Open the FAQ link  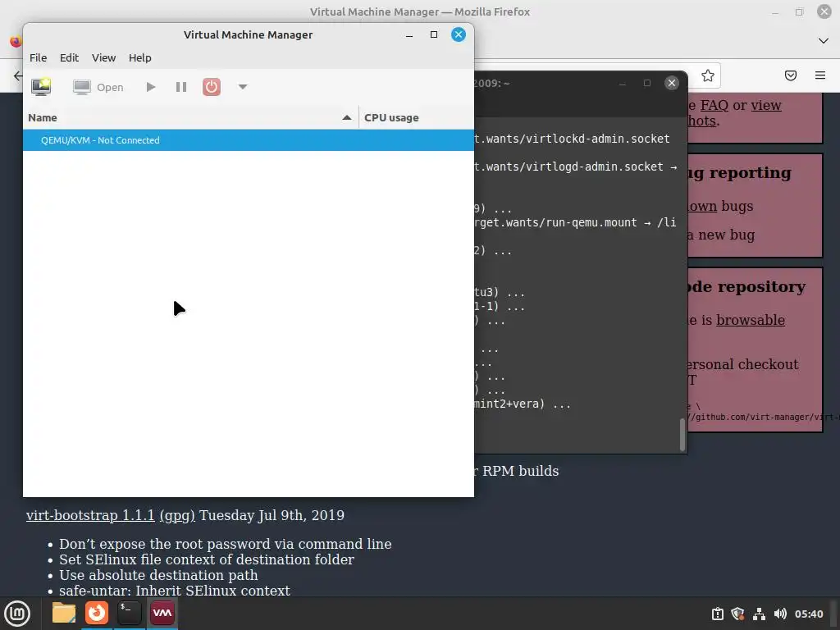tap(715, 105)
